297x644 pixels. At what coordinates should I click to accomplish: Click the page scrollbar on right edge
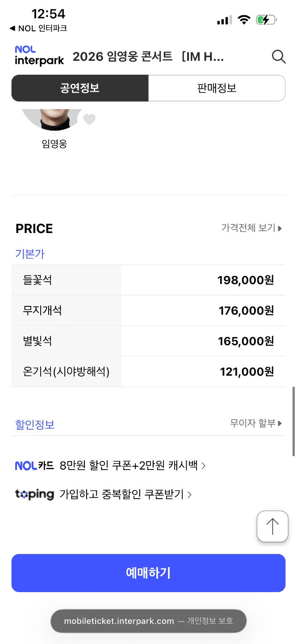(293, 421)
